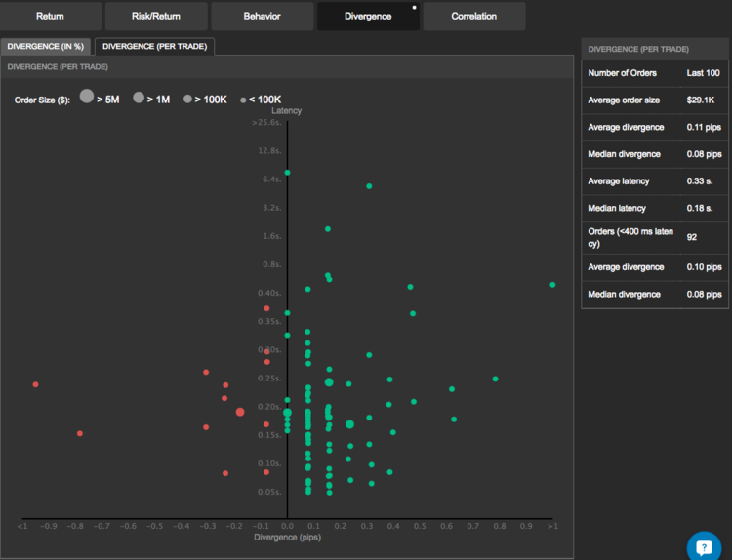Click the > 1M order size legend circle

[139, 98]
